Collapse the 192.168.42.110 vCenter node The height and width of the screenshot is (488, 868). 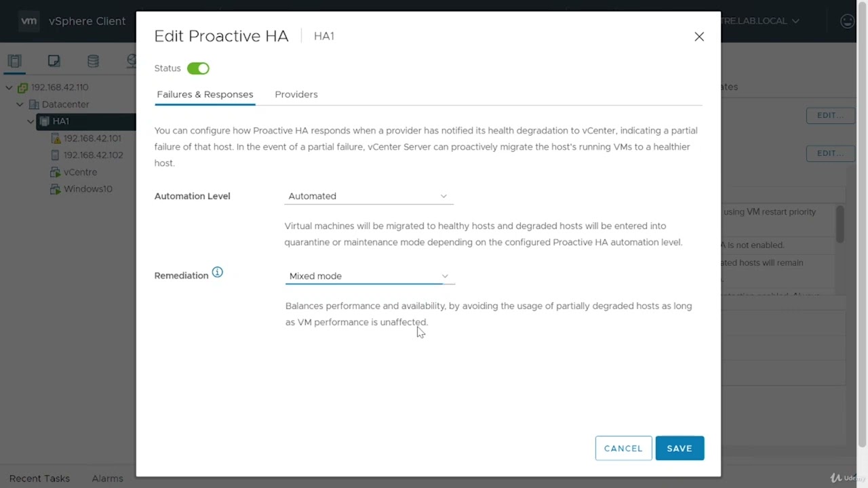(9, 87)
